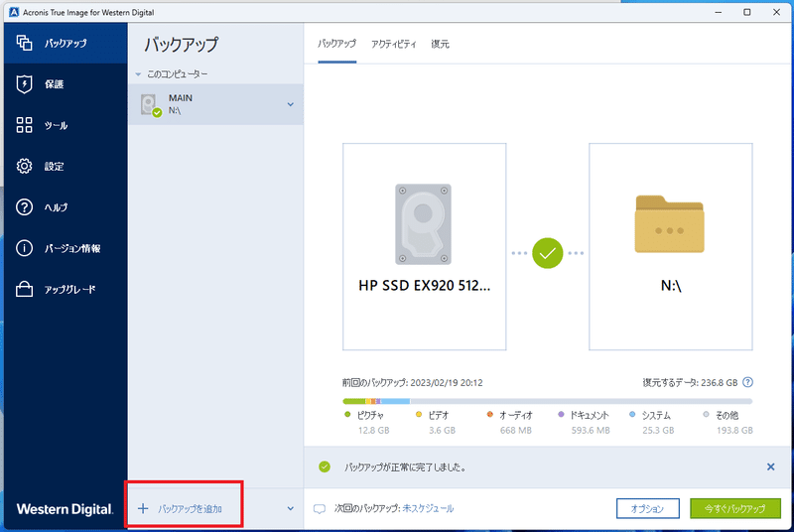This screenshot has height=532, width=794.
Task: Open the 保護 shield section
Action: (x=66, y=84)
